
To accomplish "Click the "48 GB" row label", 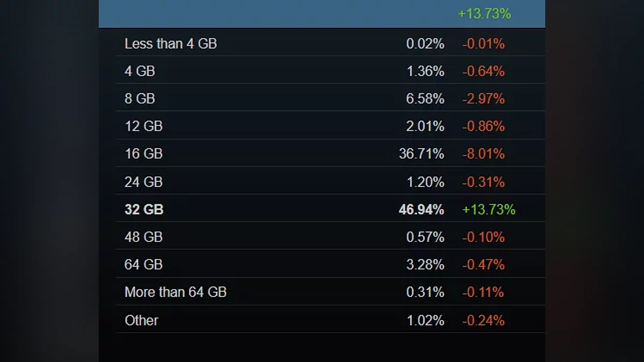I will [x=143, y=237].
